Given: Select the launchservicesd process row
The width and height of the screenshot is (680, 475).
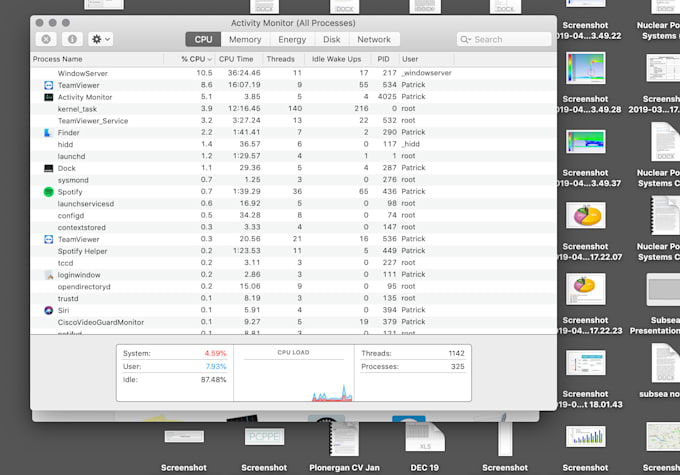Looking at the screenshot, I should click(x=294, y=203).
